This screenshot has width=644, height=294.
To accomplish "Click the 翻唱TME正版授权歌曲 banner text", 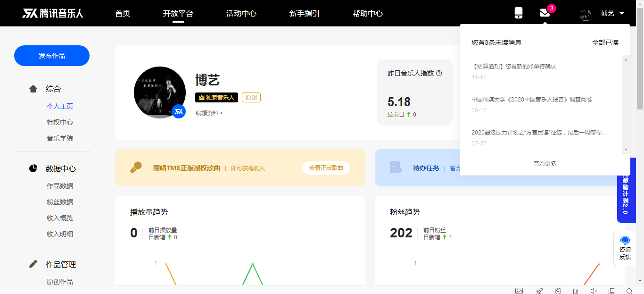I will point(187,168).
